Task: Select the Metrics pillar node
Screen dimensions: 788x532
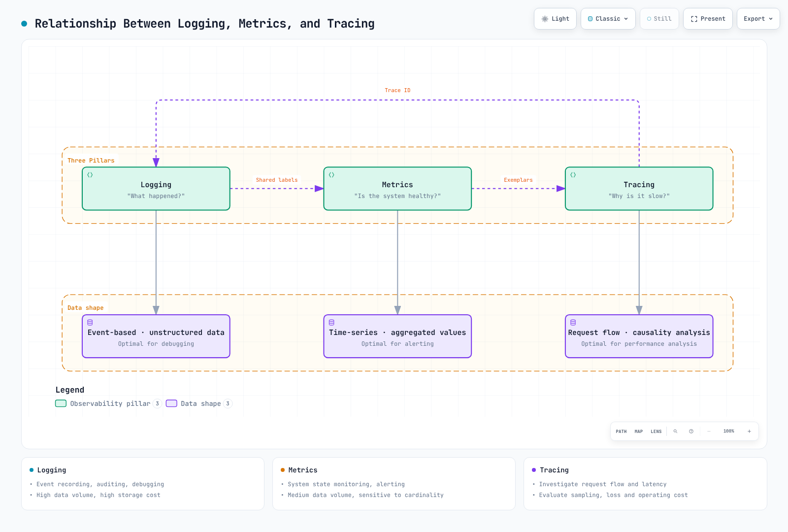Action: [x=397, y=189]
